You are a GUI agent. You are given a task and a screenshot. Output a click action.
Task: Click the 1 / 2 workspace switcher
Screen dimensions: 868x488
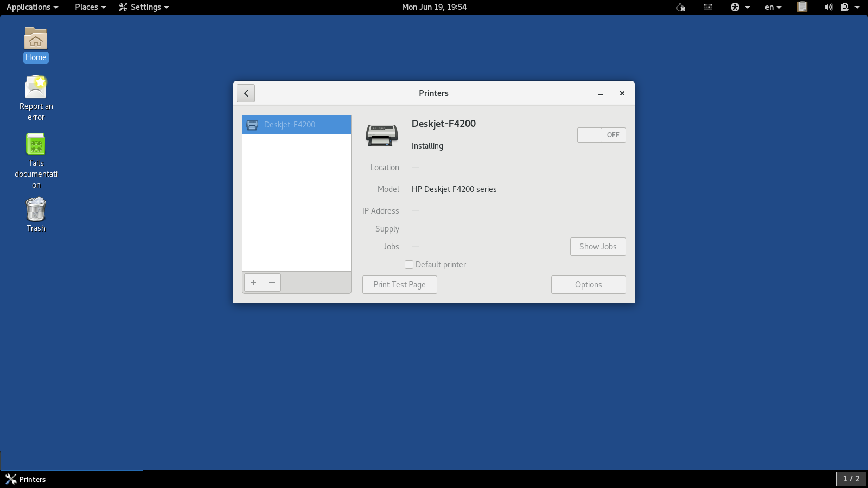click(x=851, y=479)
